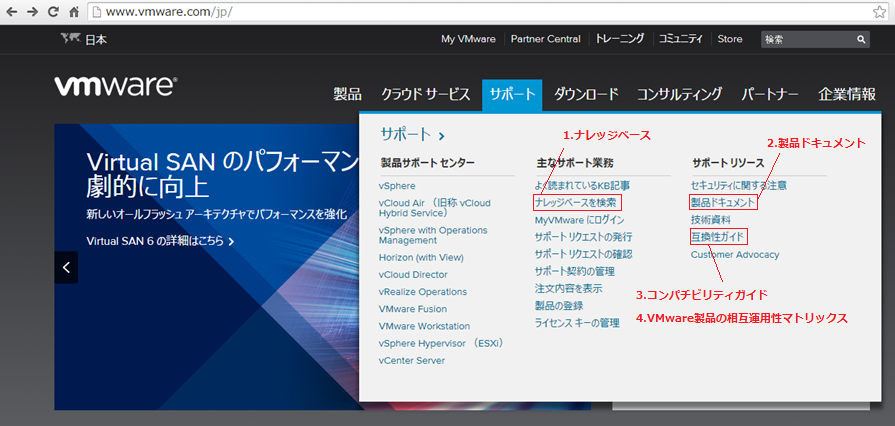Open vSphere Hypervisor (ESXi) support link
The height and width of the screenshot is (426, 895).
(440, 343)
